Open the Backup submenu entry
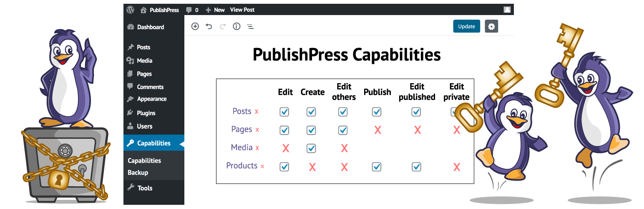 pyautogui.click(x=138, y=172)
